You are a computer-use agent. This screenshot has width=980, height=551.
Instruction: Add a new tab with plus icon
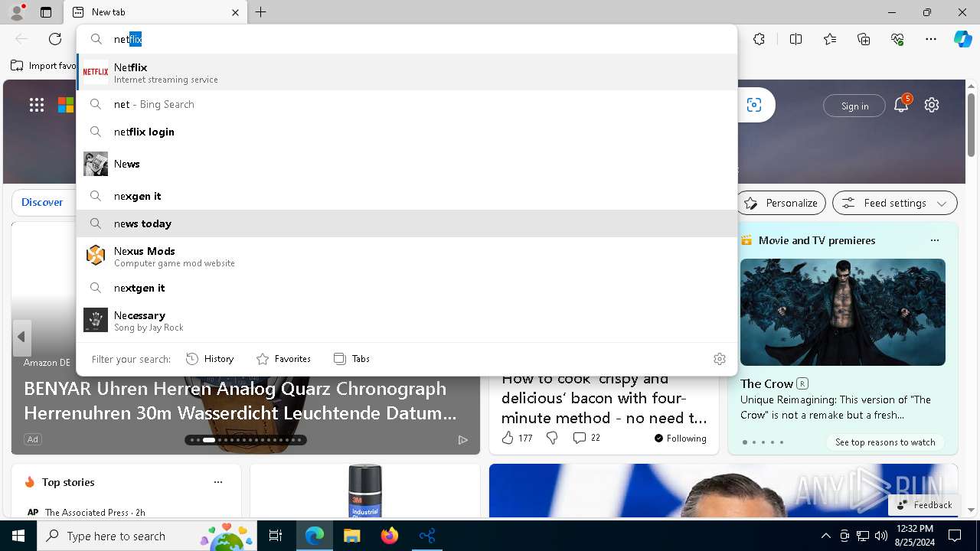pyautogui.click(x=260, y=12)
